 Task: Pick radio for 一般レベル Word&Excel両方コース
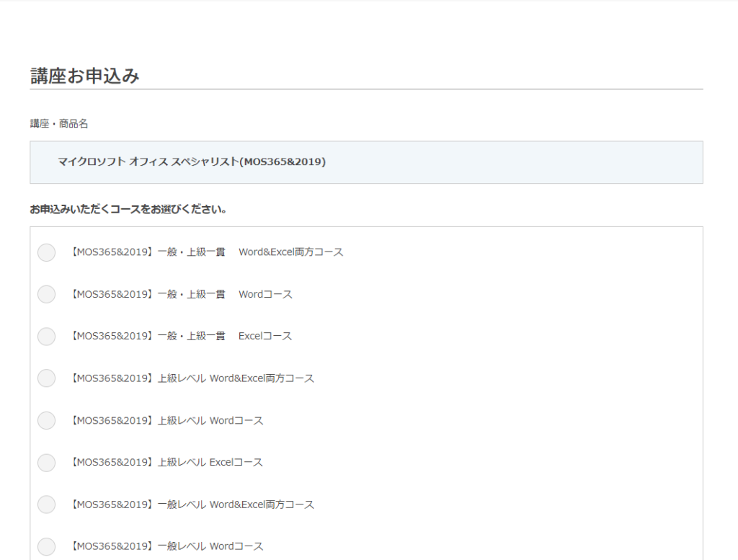point(47,505)
